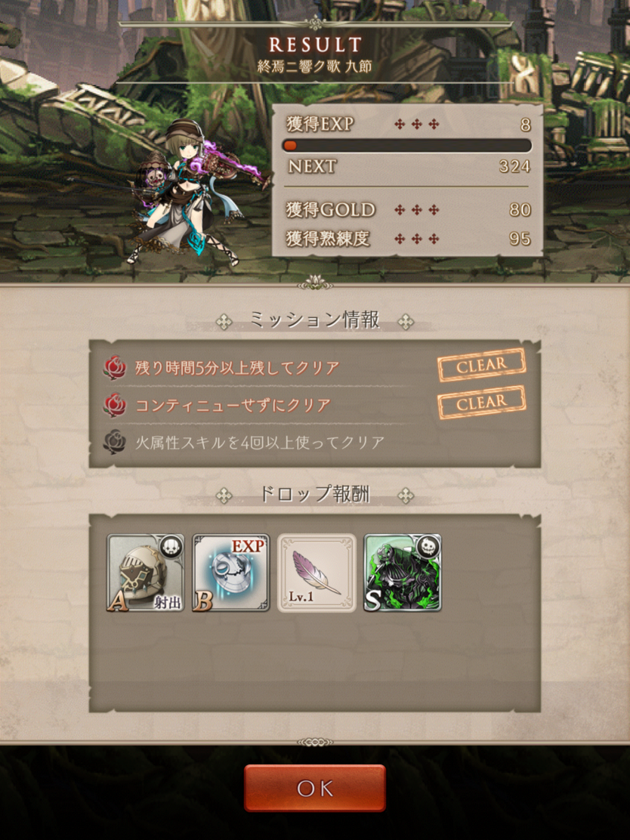The height and width of the screenshot is (840, 630).
Task: Click the ドロップ報酬 section header
Action: 315,494
